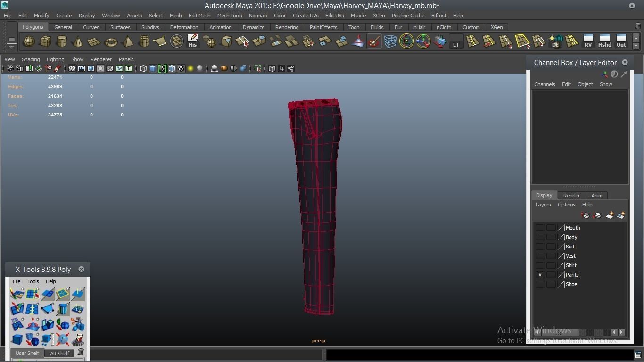
Task: Click the His delete history shelf icon
Action: tap(192, 41)
